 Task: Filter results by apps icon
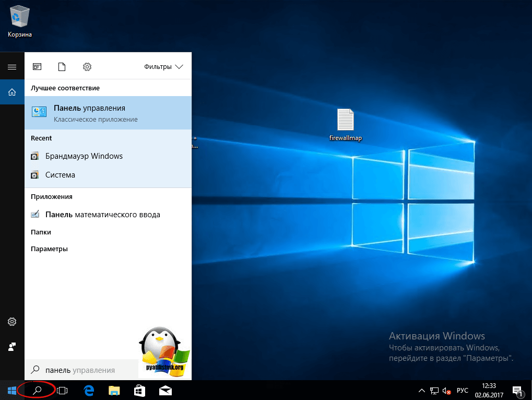37,67
